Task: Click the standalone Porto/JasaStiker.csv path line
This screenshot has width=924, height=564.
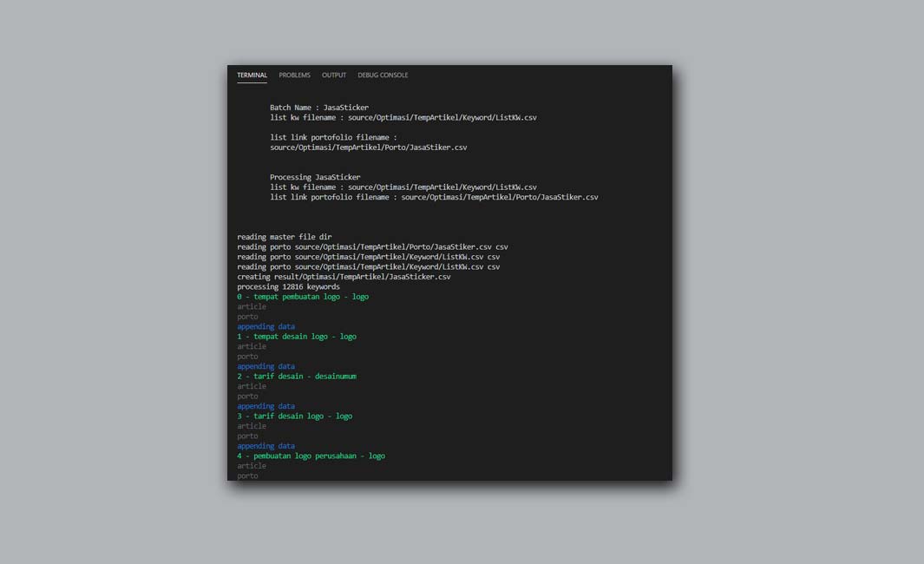Action: [x=368, y=148]
